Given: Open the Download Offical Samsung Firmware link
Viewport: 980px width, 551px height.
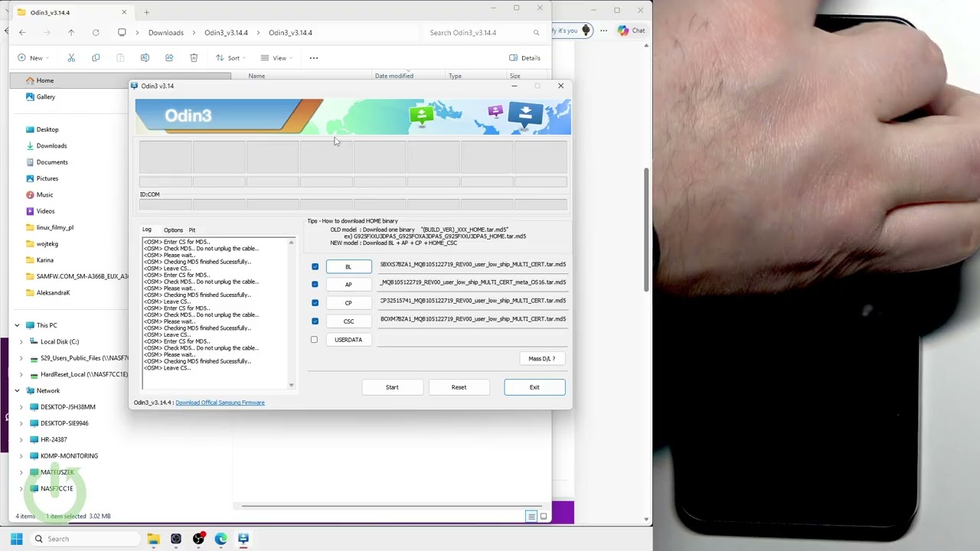Looking at the screenshot, I should coord(220,403).
